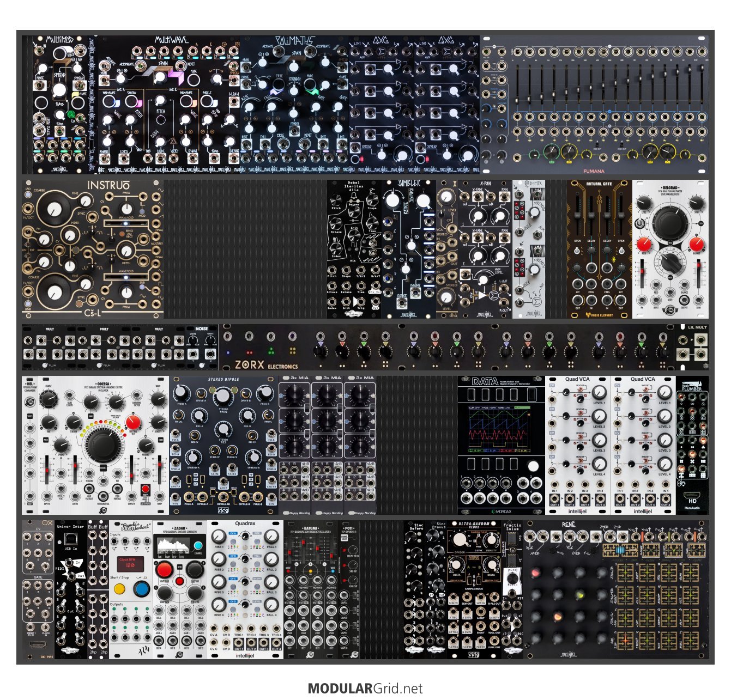
Task: Click the Clock BPM 120 display on Pamela's
Action: tap(130, 564)
